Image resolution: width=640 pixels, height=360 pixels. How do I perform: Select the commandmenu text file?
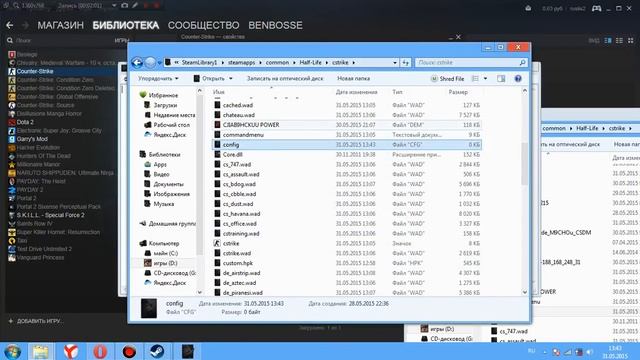347,135
